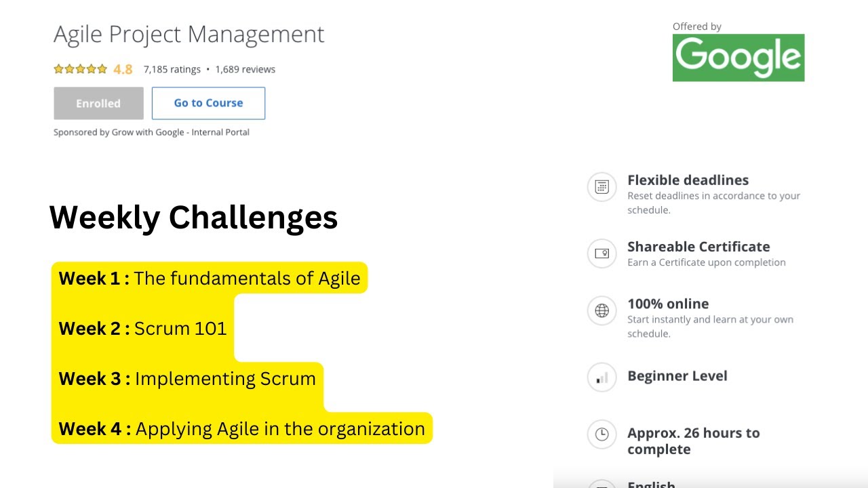Select Week 1: The fundamentals of Agile
Viewport: 868px width, 488px height.
(210, 278)
